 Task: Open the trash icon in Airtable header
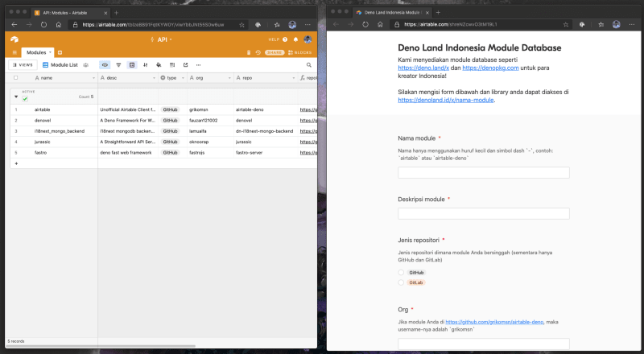[249, 52]
